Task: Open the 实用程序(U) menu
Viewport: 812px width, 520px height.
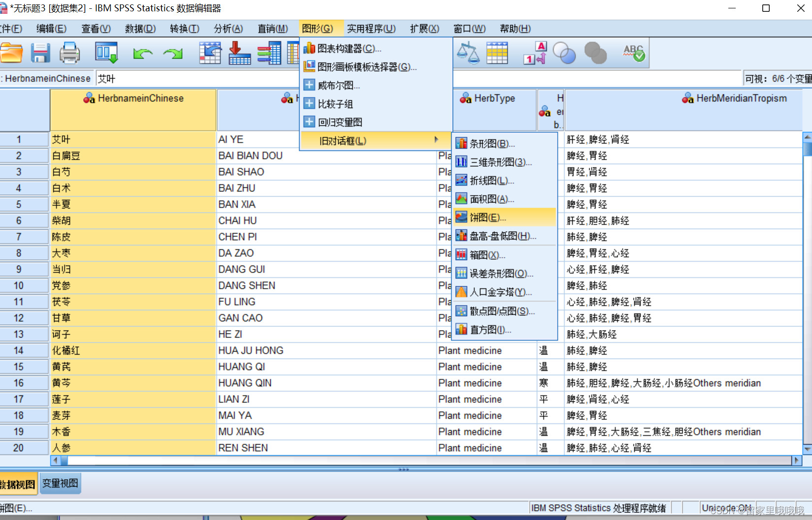Action: point(371,29)
